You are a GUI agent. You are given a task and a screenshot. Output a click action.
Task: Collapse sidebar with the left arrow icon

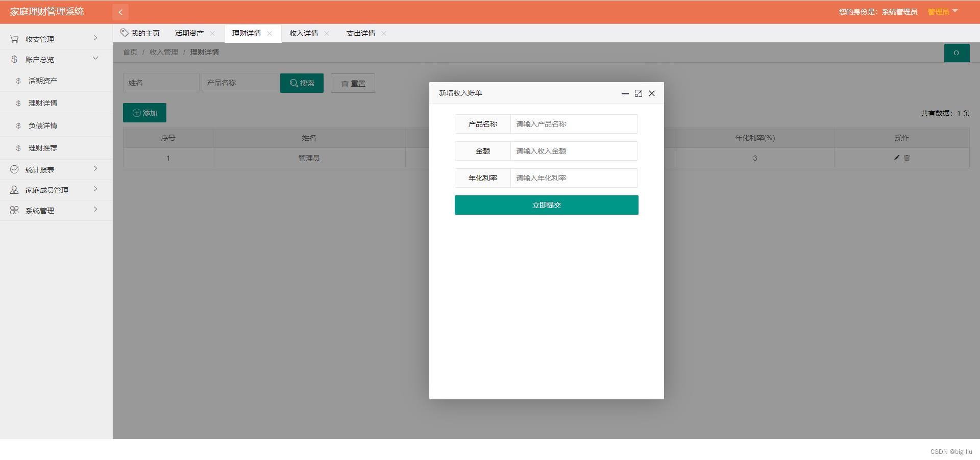(x=120, y=12)
